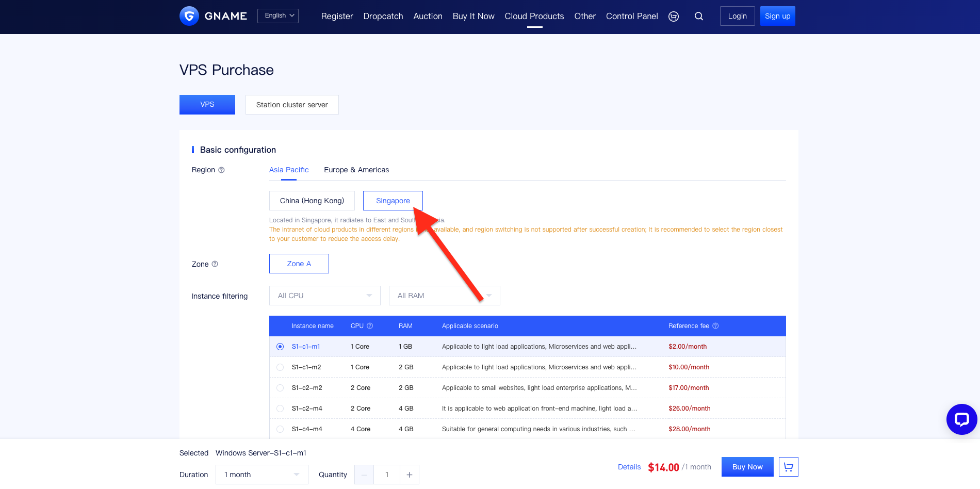The width and height of the screenshot is (980, 489).
Task: Decrease quantity with minus button
Action: (364, 475)
